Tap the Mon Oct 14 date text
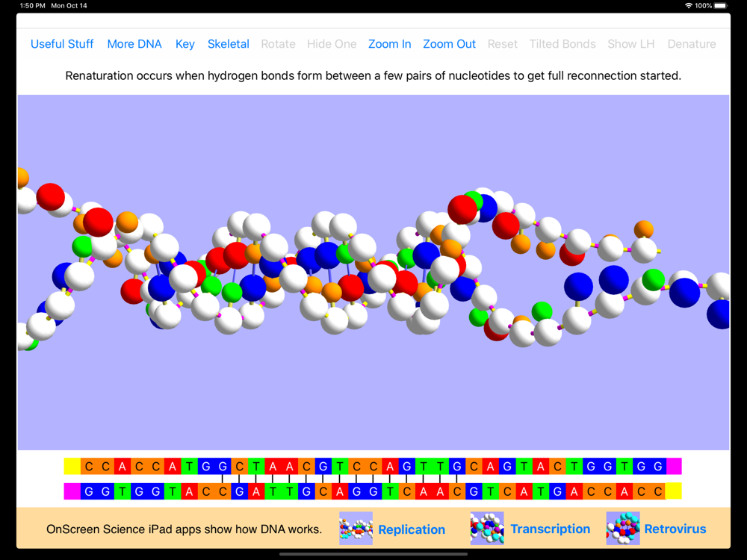Viewport: 747px width, 560px height. click(69, 6)
